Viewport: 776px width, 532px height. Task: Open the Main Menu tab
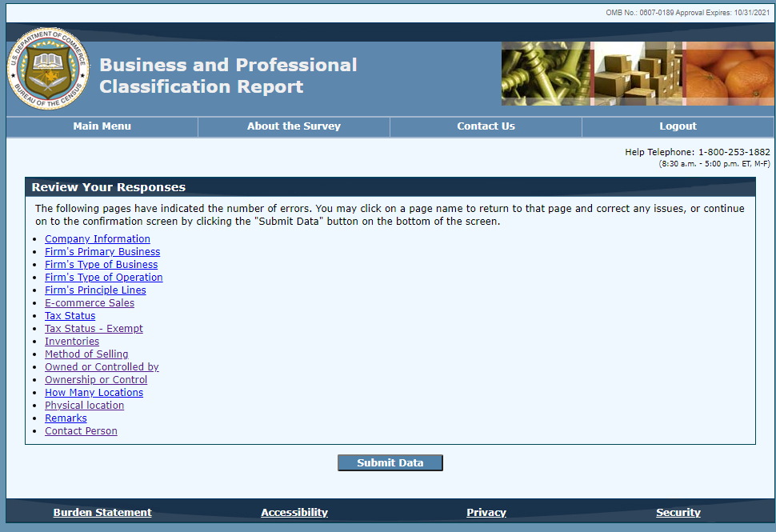coord(102,126)
